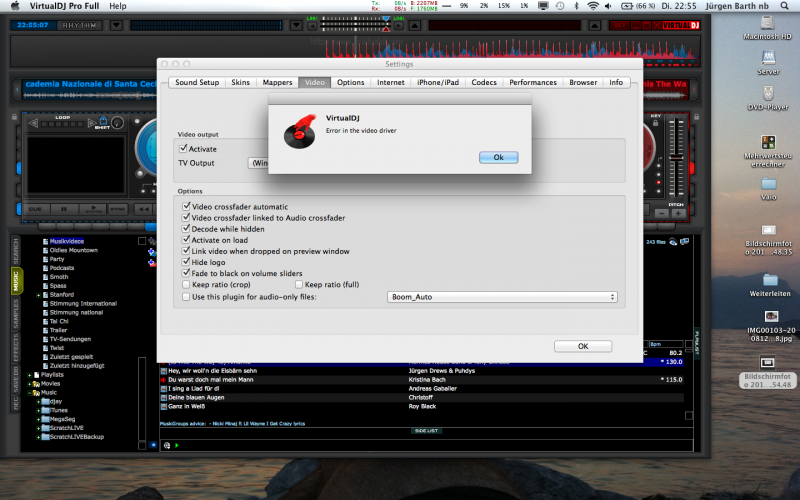Click the left deck CUE button
The width and height of the screenshot is (800, 500).
click(x=36, y=209)
